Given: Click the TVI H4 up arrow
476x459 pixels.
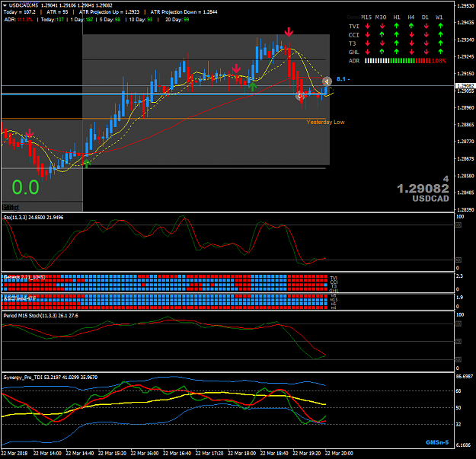Looking at the screenshot, I should pyautogui.click(x=411, y=26).
